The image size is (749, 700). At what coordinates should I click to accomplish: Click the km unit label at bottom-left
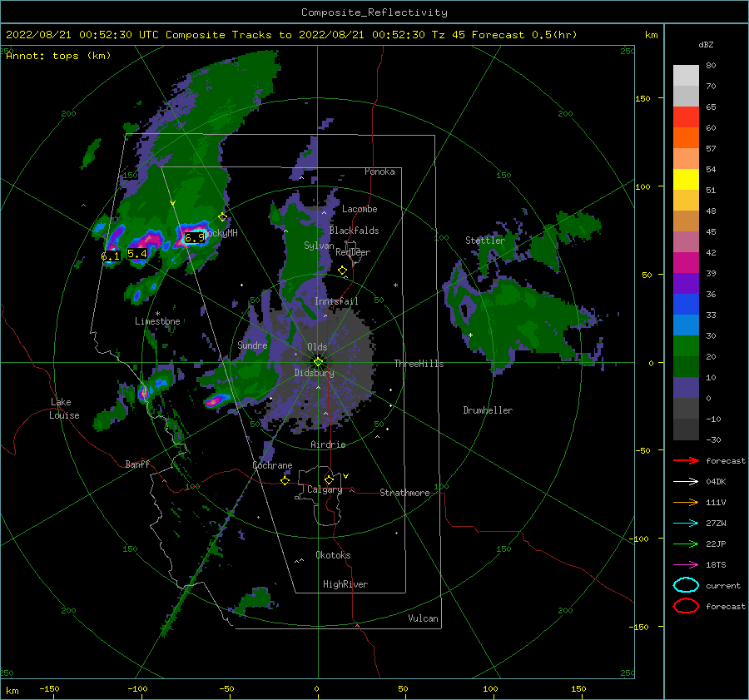[12, 691]
